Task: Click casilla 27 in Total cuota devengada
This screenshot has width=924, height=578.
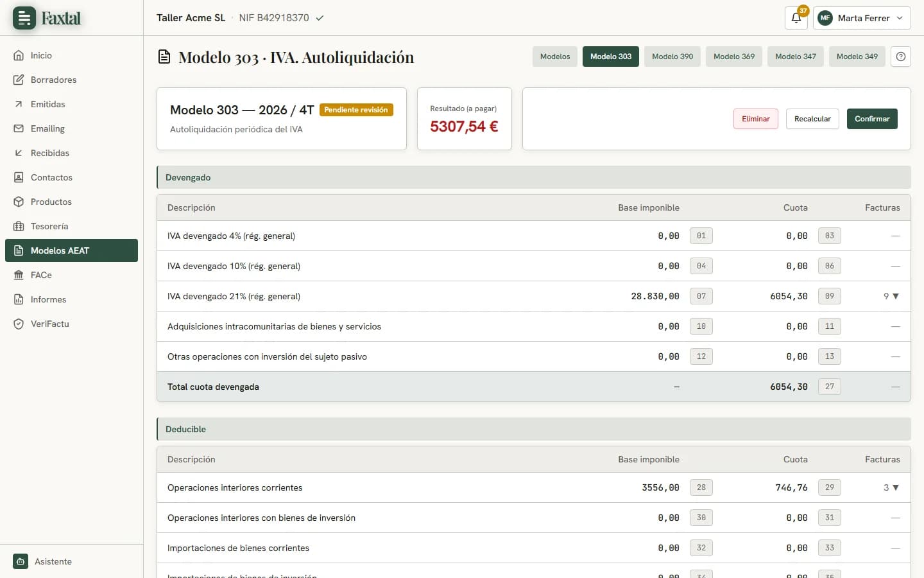Action: (x=830, y=387)
